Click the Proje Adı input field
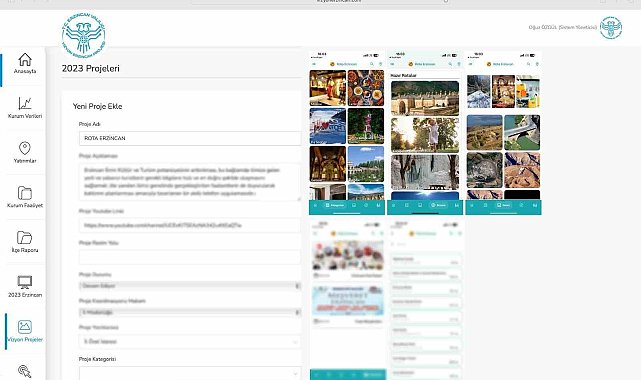Image resolution: width=641 pixels, height=380 pixels. pos(190,139)
